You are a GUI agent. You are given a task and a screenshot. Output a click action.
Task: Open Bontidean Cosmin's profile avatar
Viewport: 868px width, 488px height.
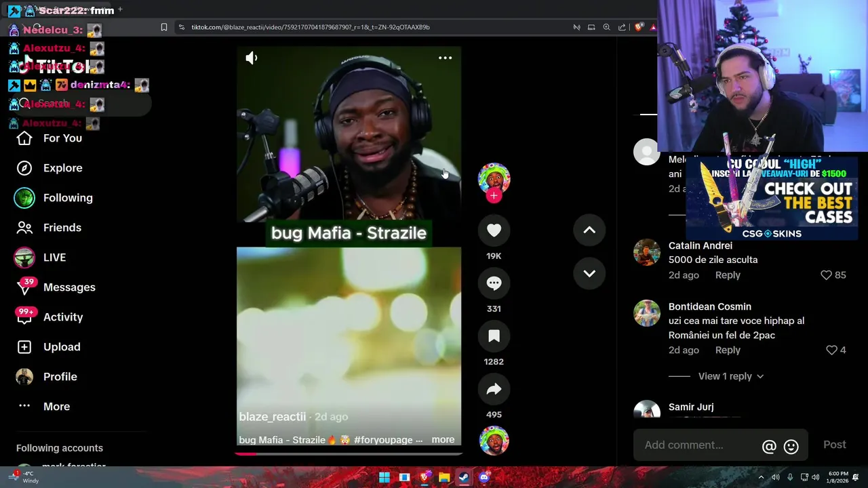point(647,313)
